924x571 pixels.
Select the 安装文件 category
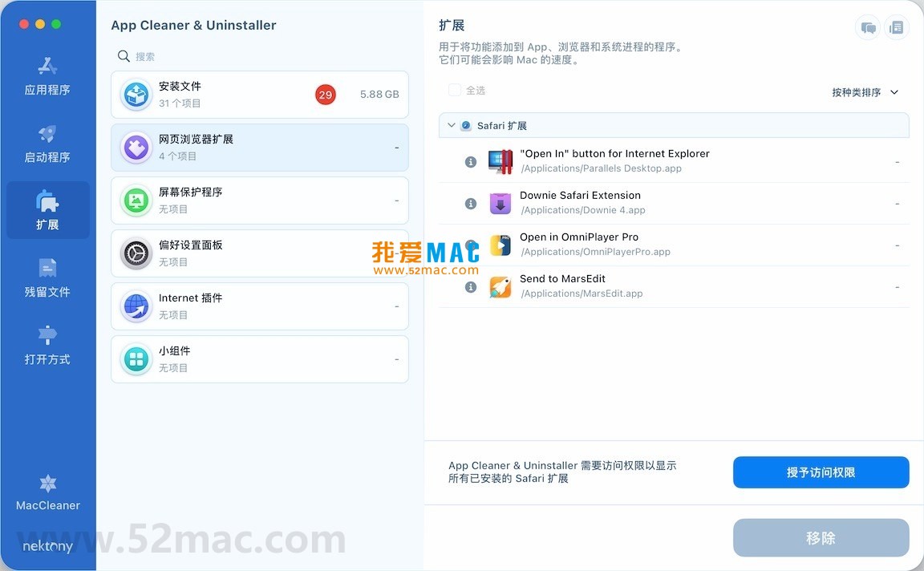259,95
